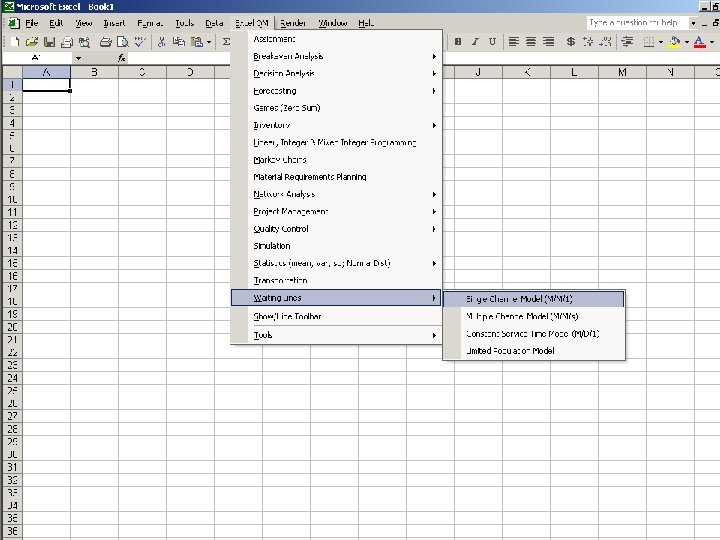
Task: Select Single Channel Model (M/M/1)
Action: coord(534,299)
